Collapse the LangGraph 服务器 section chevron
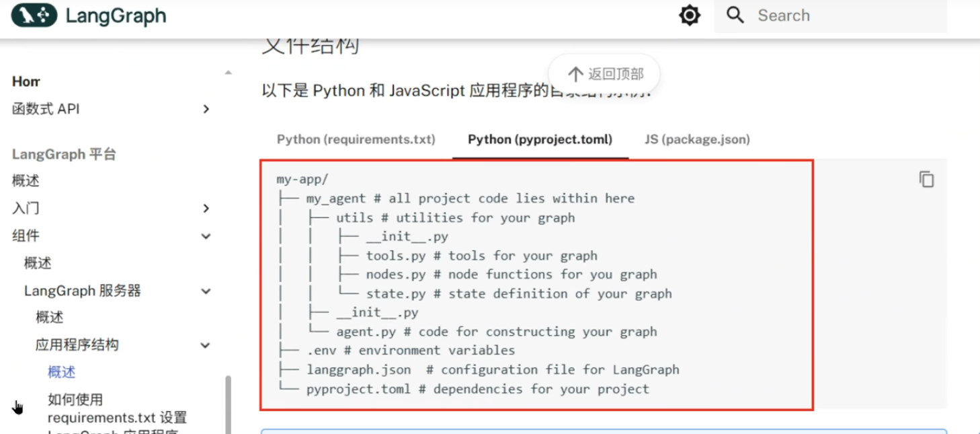The image size is (980, 434). pyautogui.click(x=206, y=291)
